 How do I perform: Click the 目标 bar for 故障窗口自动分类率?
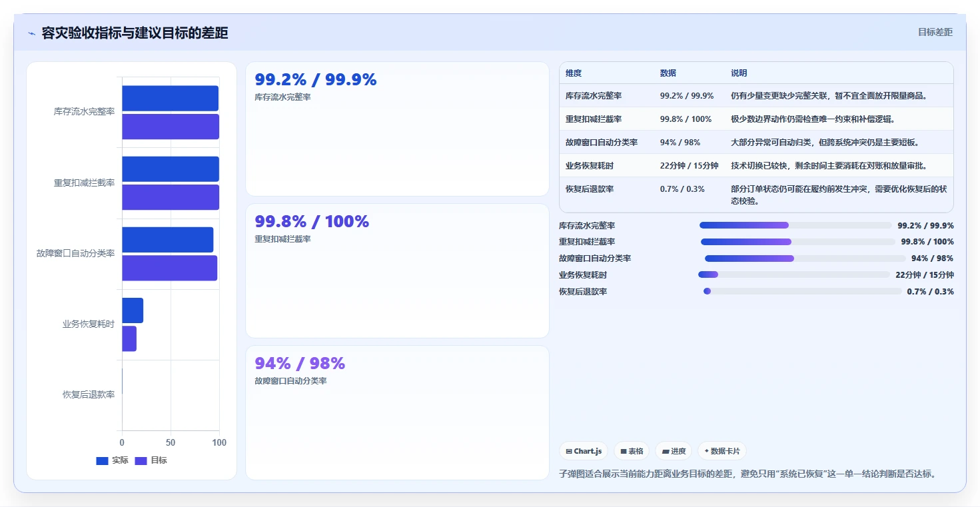click(170, 268)
